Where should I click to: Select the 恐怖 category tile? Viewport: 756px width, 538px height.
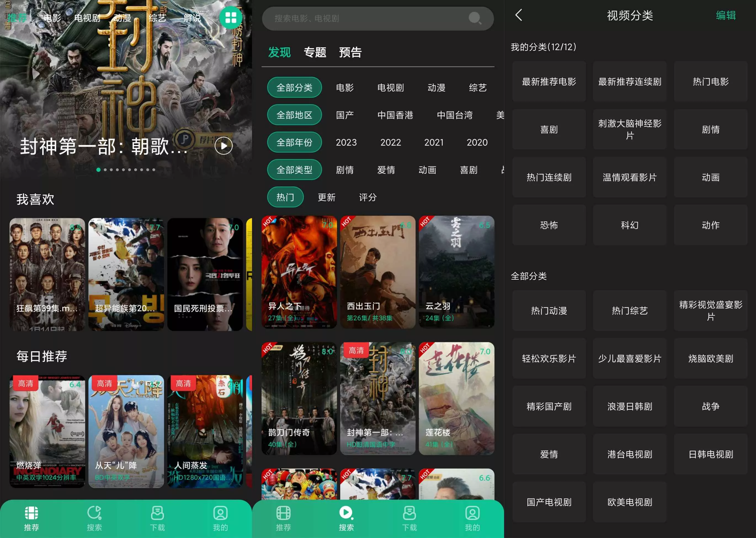(549, 226)
